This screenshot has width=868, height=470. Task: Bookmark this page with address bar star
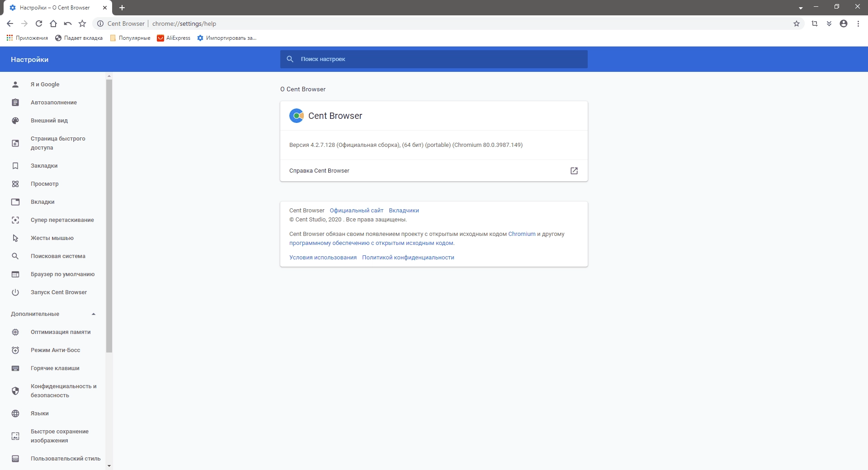(797, 23)
